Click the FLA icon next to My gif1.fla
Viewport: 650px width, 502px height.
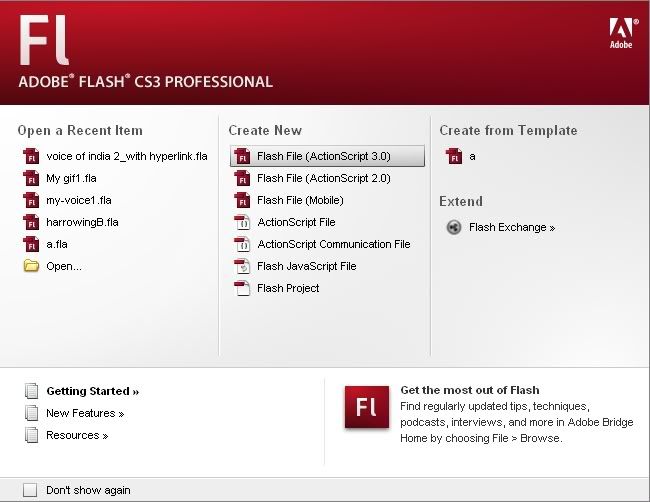31,178
